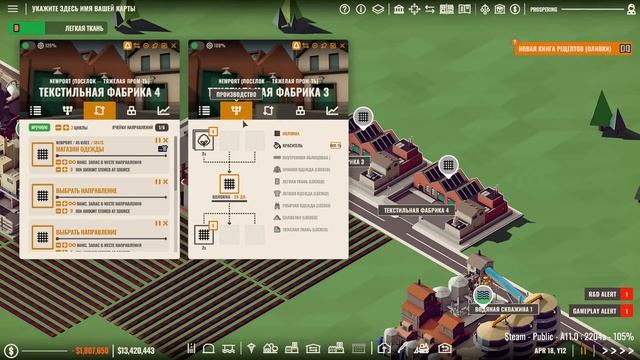Select the heavy industry building icon in bottom bar

336,348
